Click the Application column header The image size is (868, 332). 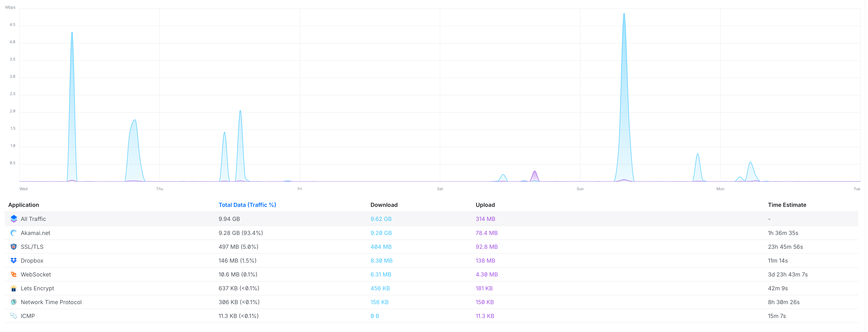click(24, 205)
